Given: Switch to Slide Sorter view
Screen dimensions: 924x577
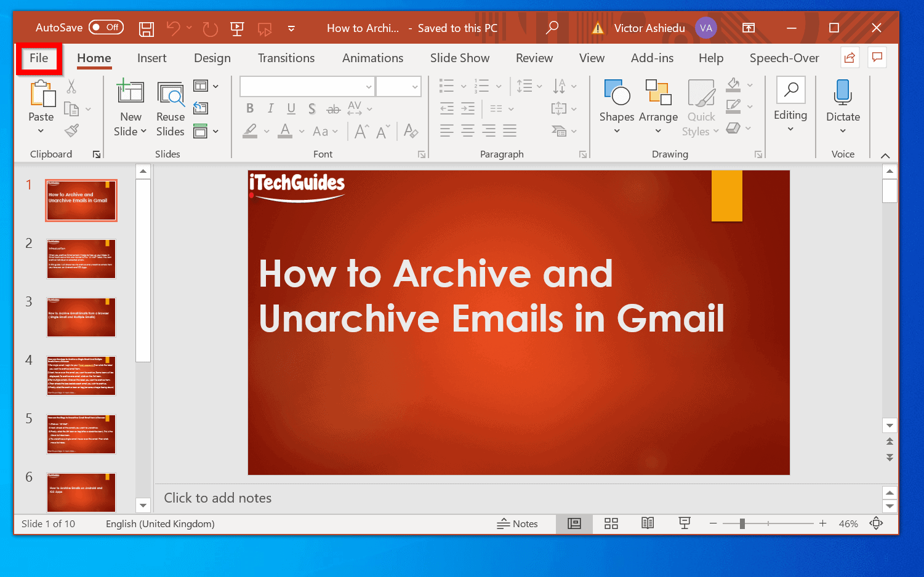Looking at the screenshot, I should tap(611, 523).
